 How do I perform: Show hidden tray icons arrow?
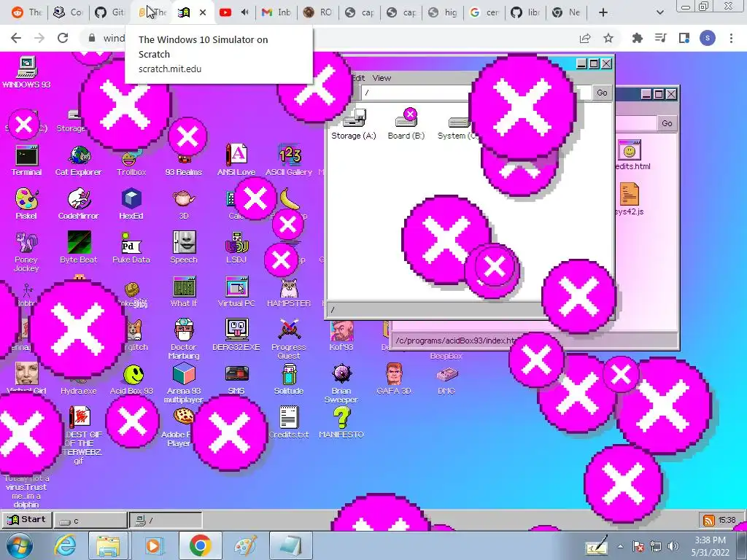620,546
